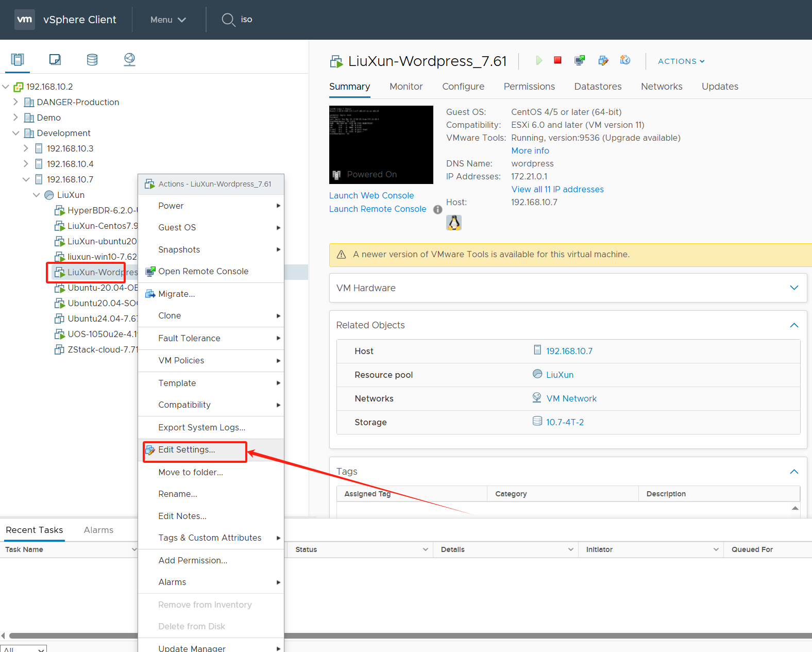The width and height of the screenshot is (812, 652).
Task: Click the datastore icon beside 10.7-4T-2
Action: [x=537, y=421]
